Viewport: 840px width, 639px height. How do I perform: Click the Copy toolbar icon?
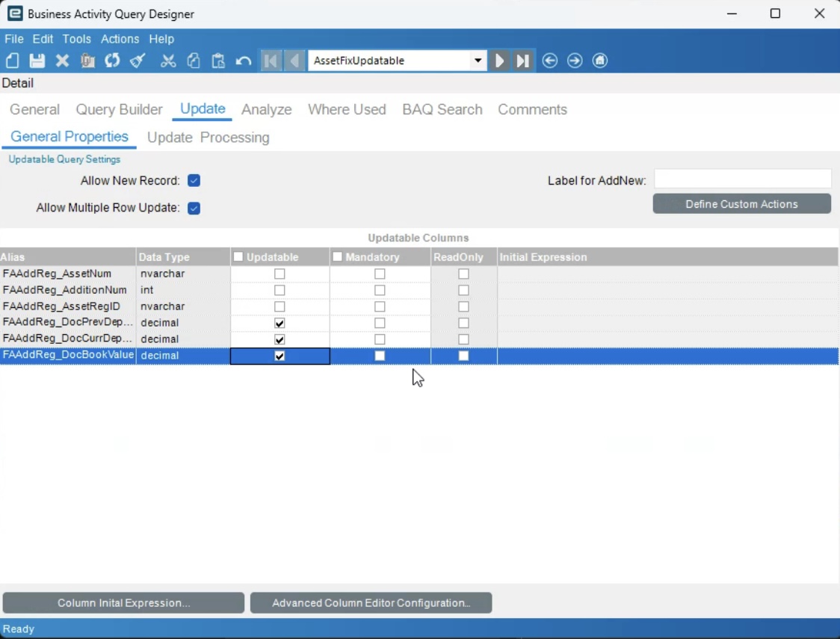coord(194,61)
